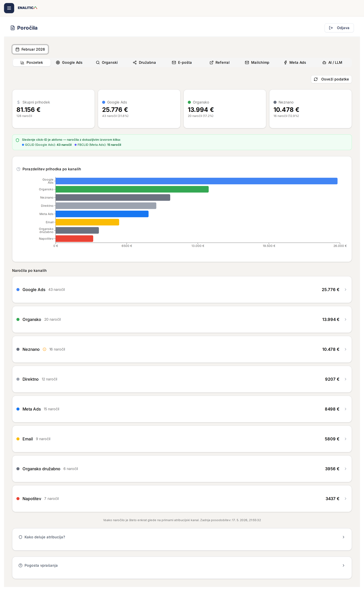The width and height of the screenshot is (364, 591).
Task: Open the AI / LLM tab
Action: (x=332, y=63)
